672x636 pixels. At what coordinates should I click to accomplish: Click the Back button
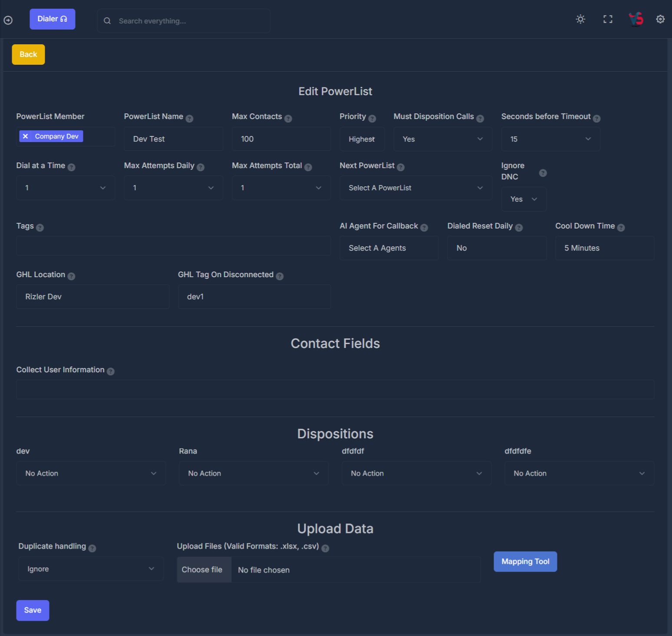click(28, 54)
